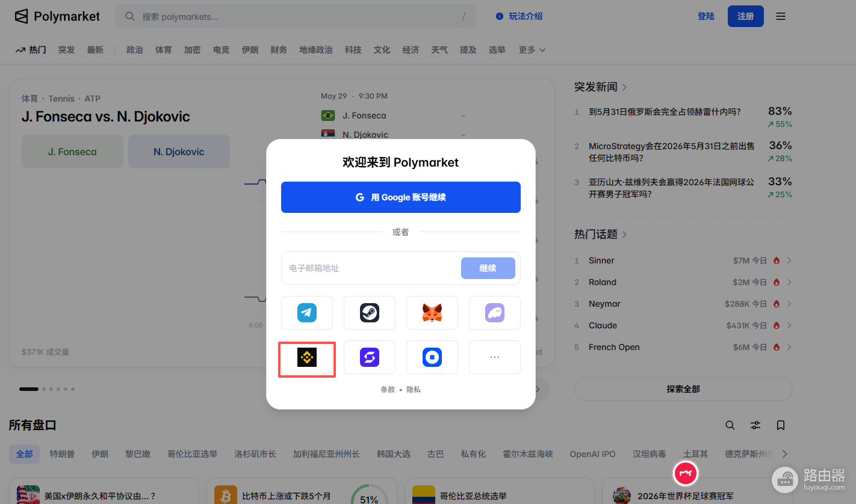Expand the 更多 category dropdown
The height and width of the screenshot is (504, 856).
click(x=532, y=50)
